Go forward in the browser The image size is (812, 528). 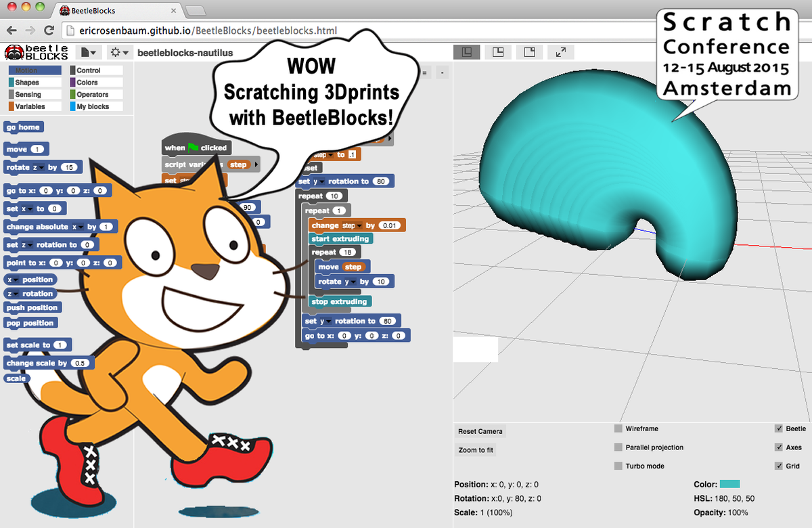(x=30, y=30)
